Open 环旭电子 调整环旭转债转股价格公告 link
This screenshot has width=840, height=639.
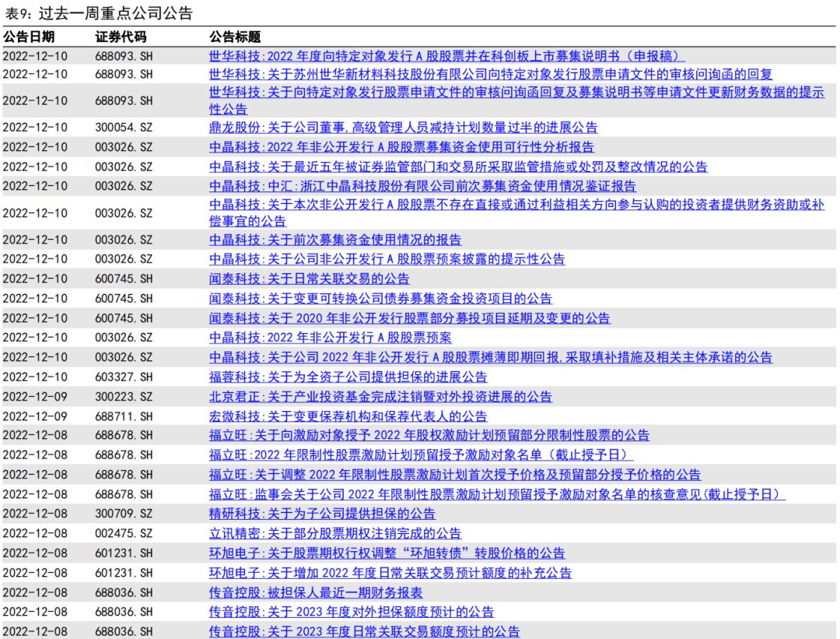point(387,553)
